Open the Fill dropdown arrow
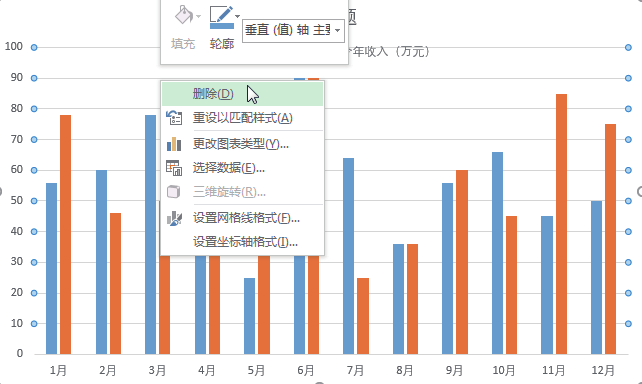 click(x=199, y=16)
